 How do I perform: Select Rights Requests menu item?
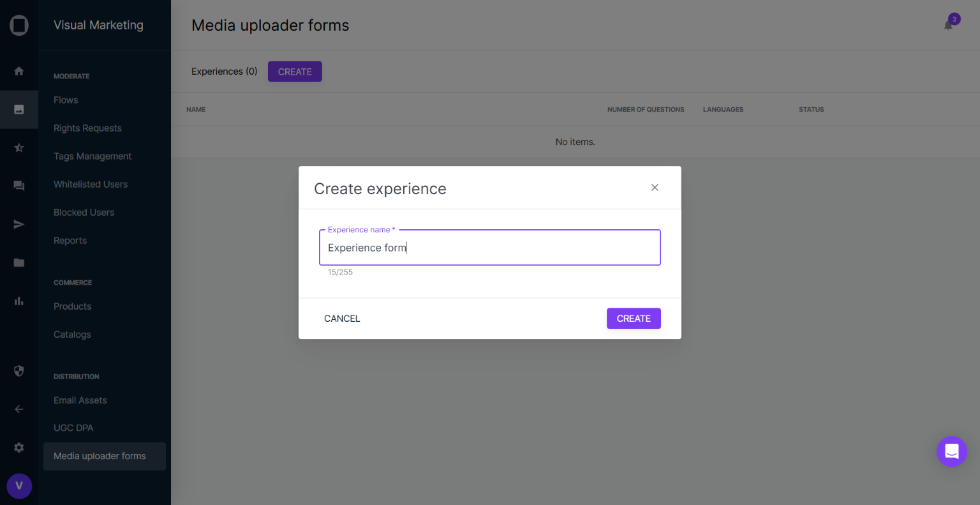tap(87, 128)
